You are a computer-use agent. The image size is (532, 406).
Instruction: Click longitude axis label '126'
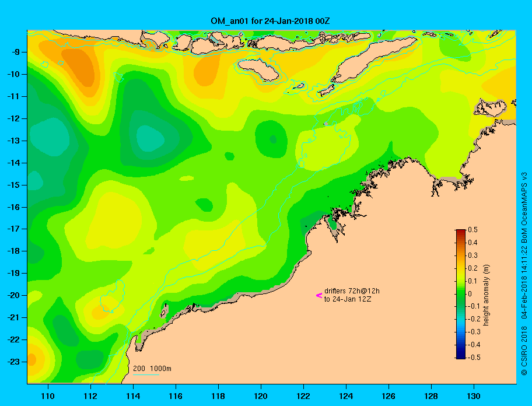click(x=388, y=396)
